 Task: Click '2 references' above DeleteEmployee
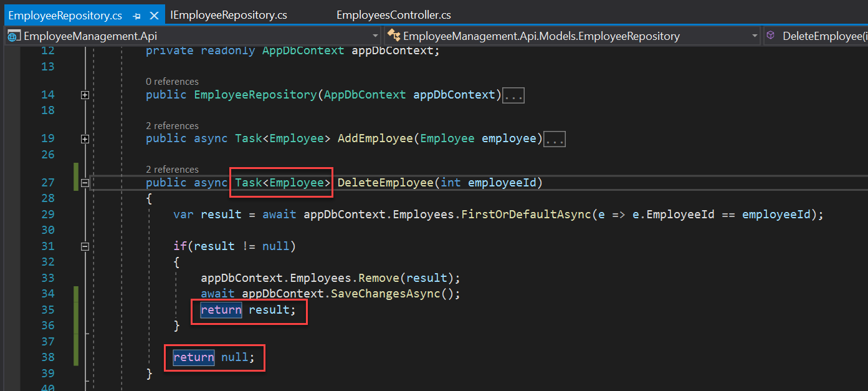(171, 169)
